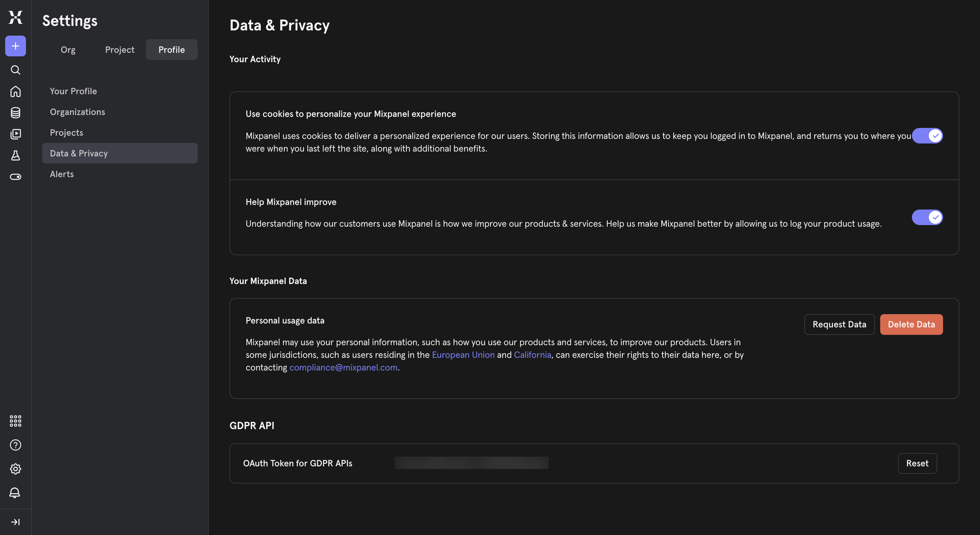The width and height of the screenshot is (980, 535).
Task: Open Organizations settings page
Action: 120,112
